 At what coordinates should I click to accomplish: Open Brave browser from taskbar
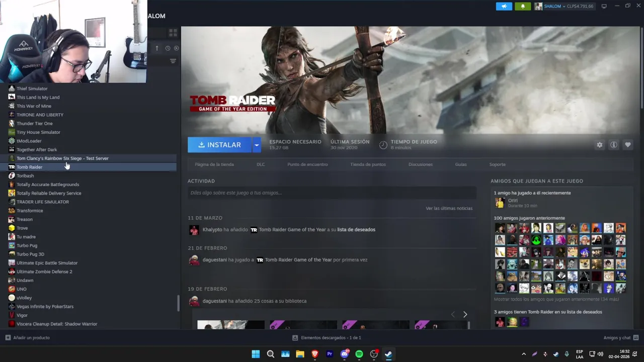pos(315,354)
